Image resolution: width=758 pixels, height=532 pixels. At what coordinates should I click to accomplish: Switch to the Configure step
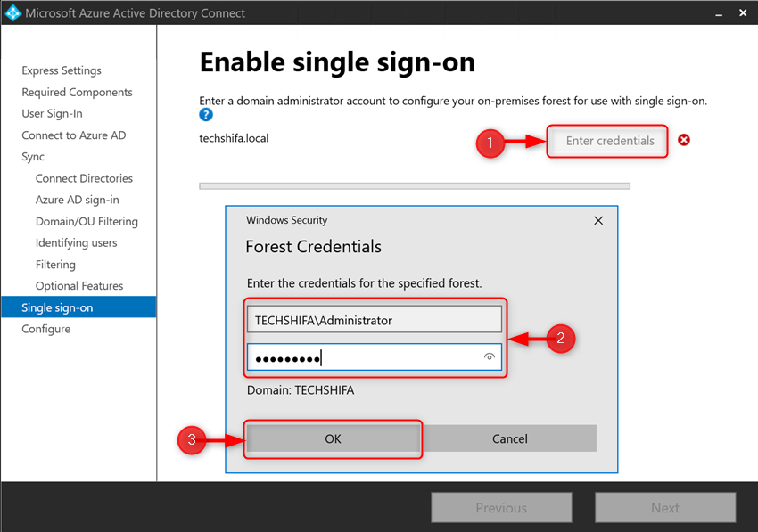[x=45, y=329]
